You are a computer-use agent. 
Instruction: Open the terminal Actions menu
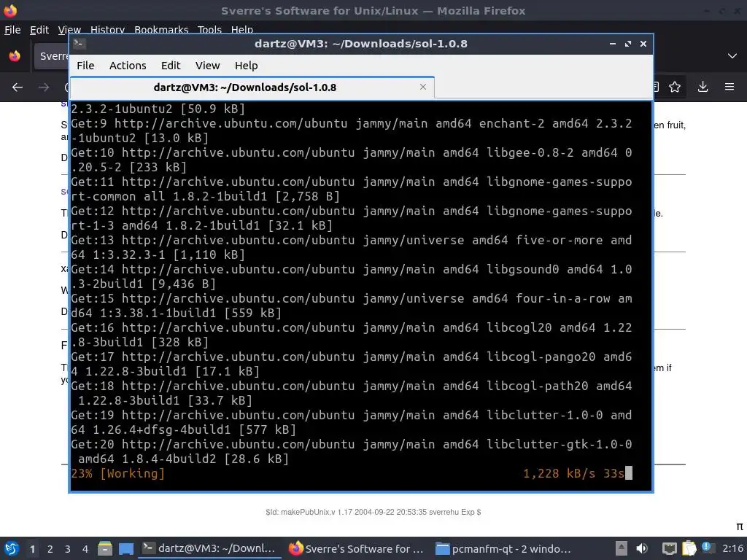tap(128, 65)
